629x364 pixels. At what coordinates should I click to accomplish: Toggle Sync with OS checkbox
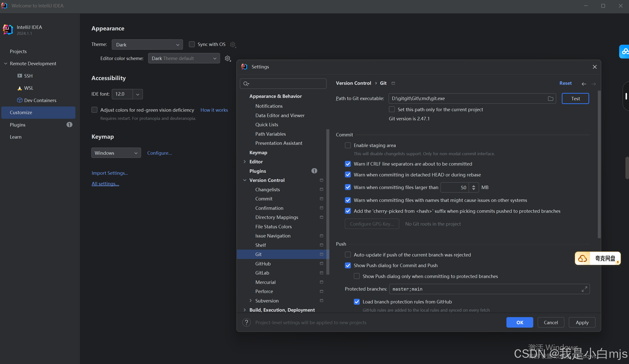pos(192,44)
